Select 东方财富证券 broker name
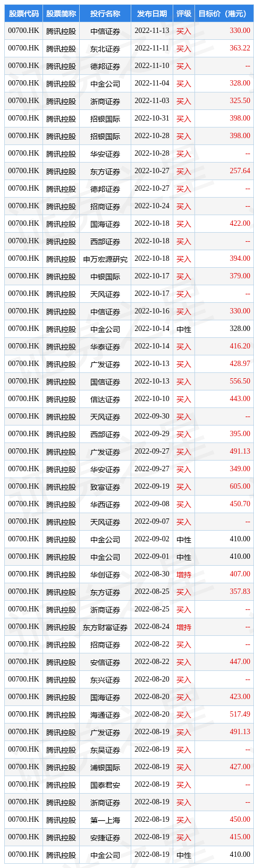Viewport: 254px width, 868px height. click(x=105, y=627)
